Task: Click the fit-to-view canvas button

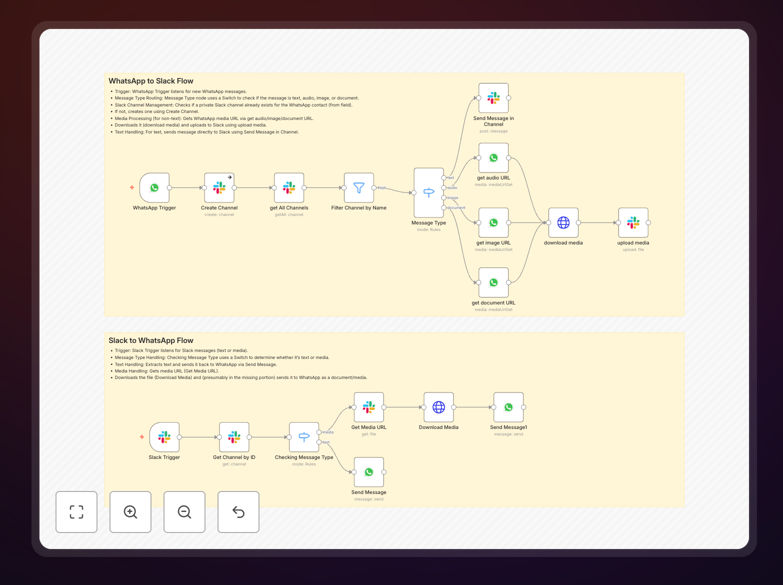Action: (76, 512)
